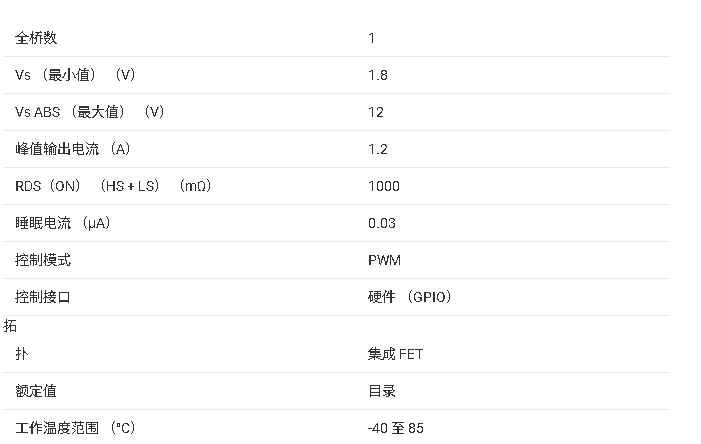Select the 硬件 (GPIO) interface value
Viewport: 701px width, 444px height.
point(410,297)
